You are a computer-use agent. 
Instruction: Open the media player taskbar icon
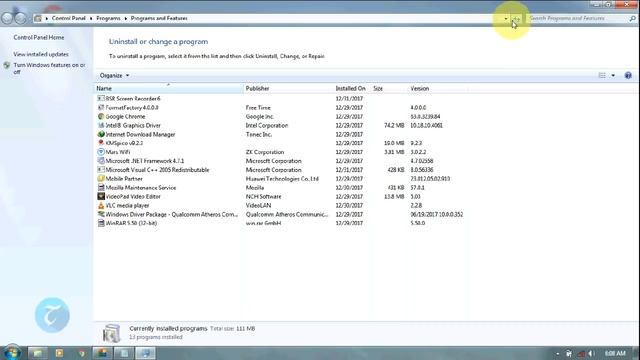[x=60, y=353]
